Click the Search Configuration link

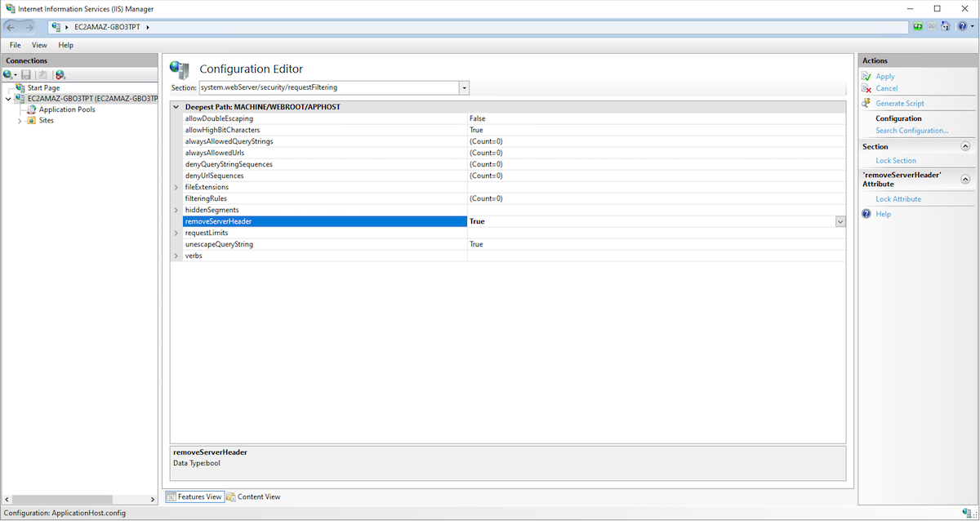click(x=911, y=131)
